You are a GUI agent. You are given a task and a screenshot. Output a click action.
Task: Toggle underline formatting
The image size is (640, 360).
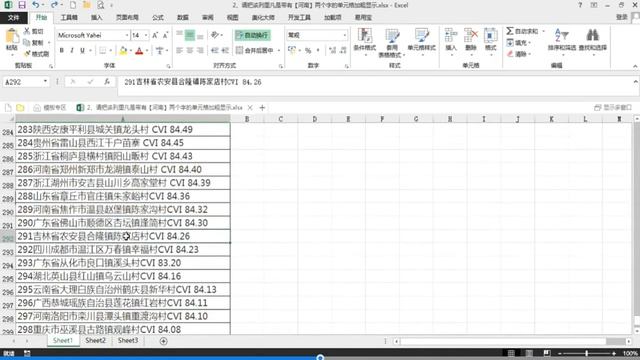point(82,51)
